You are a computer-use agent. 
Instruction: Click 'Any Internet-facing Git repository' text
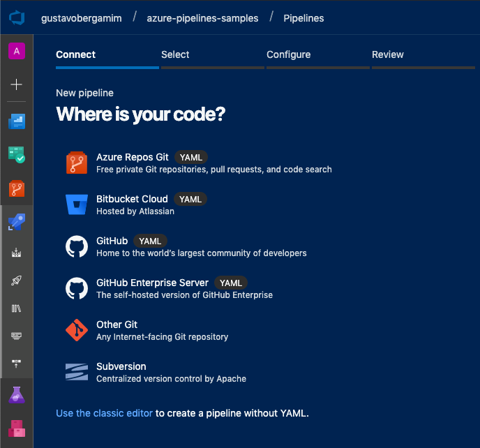pyautogui.click(x=163, y=337)
